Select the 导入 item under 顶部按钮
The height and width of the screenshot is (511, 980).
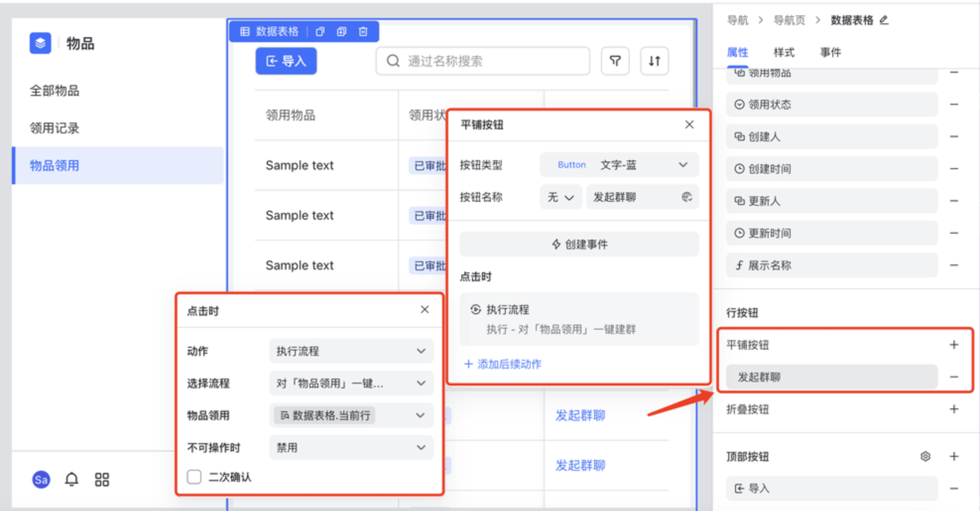coord(832,489)
